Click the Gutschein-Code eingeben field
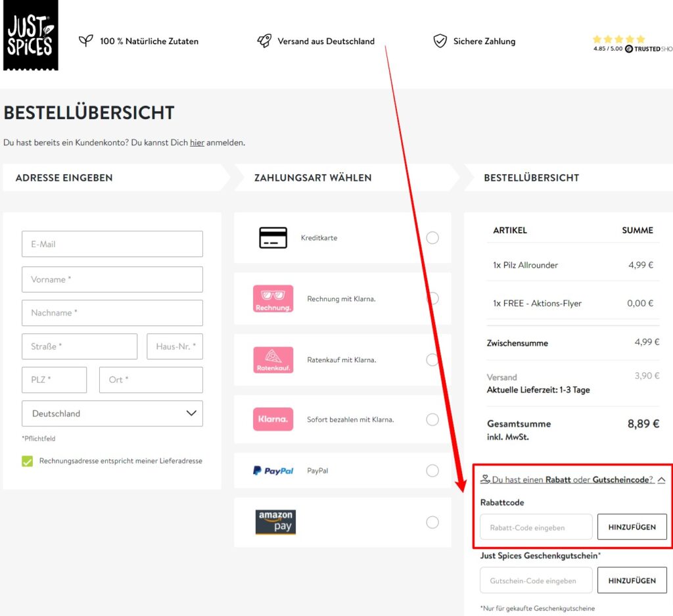673x616 pixels. click(536, 580)
